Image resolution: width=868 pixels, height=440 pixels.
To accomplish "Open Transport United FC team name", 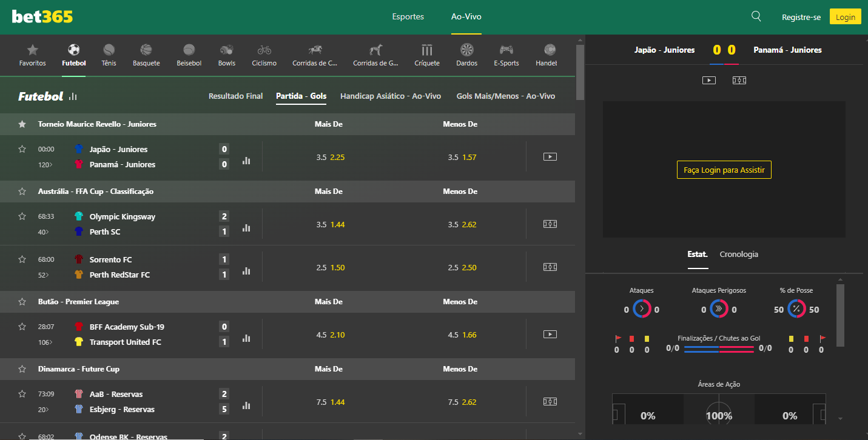I will click(x=126, y=342).
